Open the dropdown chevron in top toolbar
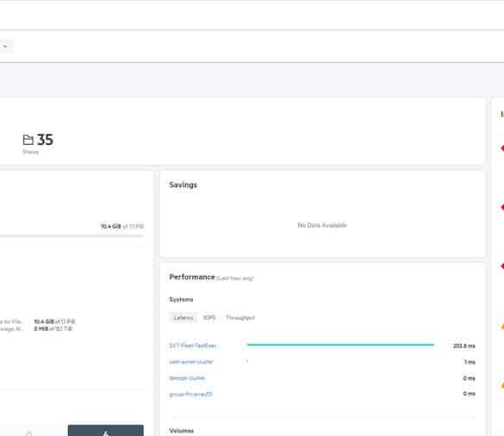This screenshot has height=436, width=504. (x=5, y=46)
